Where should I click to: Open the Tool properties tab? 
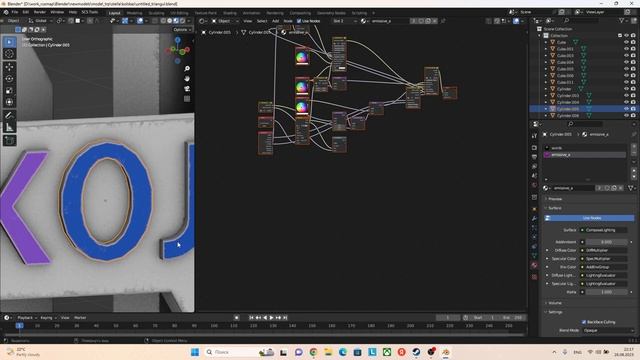coord(534,136)
